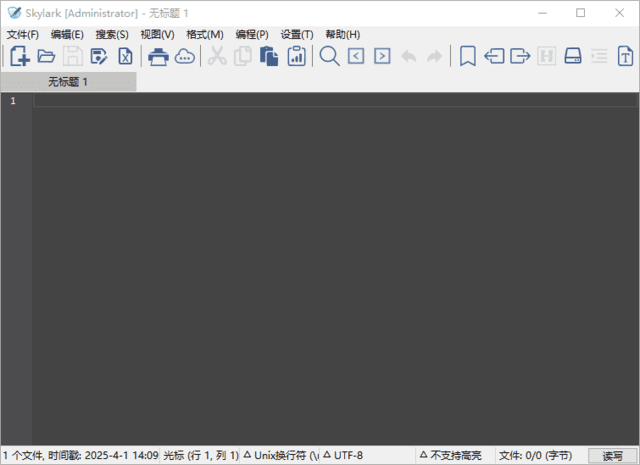Click the previous-result left arrow box icon

[x=356, y=57]
